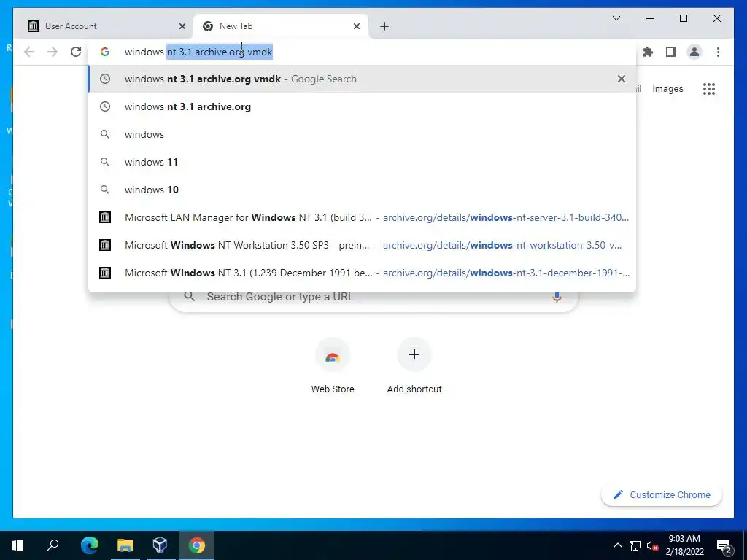The image size is (747, 560).
Task: Click the Customize Chrome button
Action: [x=662, y=495]
